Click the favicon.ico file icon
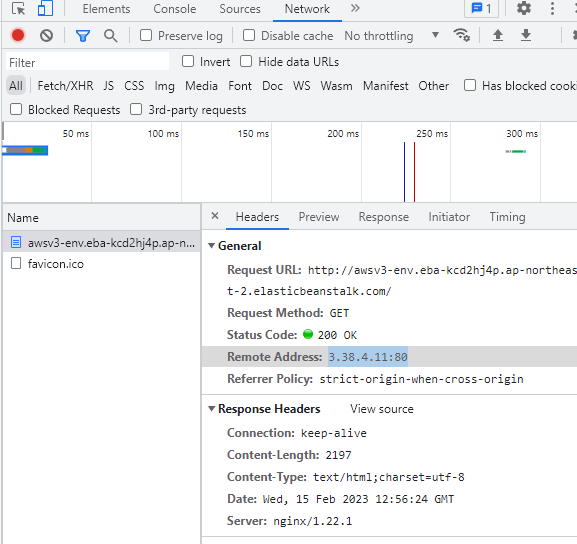Image resolution: width=577 pixels, height=544 pixels. [x=16, y=263]
